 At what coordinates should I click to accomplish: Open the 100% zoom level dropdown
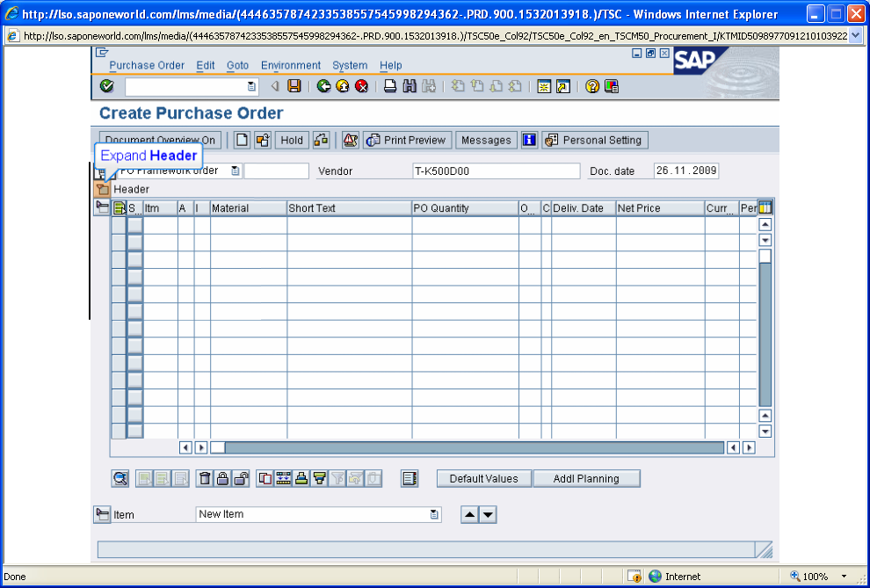[x=845, y=577]
